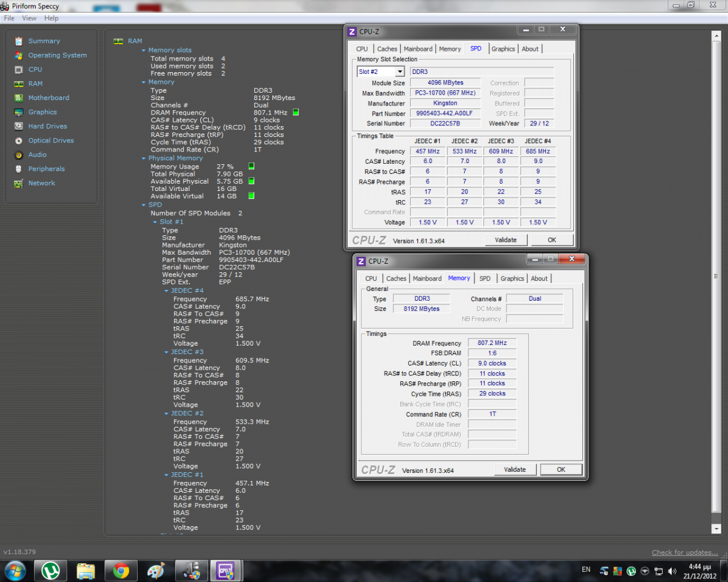
Task: Open the File menu in Speccy
Action: tap(9, 18)
